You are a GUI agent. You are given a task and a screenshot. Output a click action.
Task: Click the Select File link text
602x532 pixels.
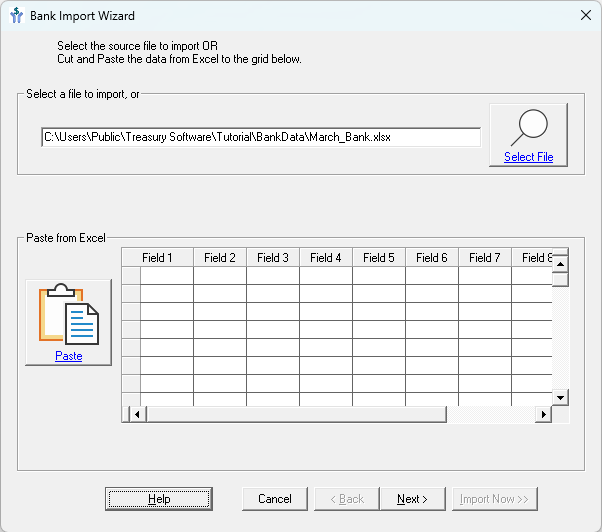(528, 157)
